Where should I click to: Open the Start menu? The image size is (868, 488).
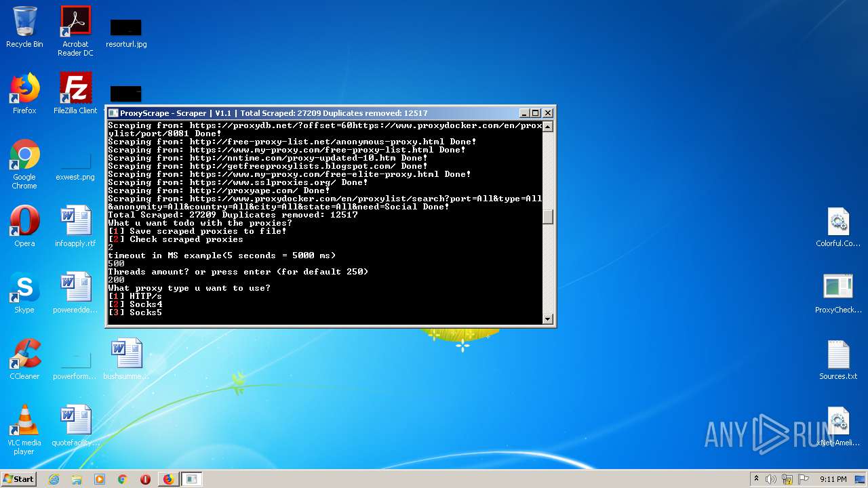(18, 479)
